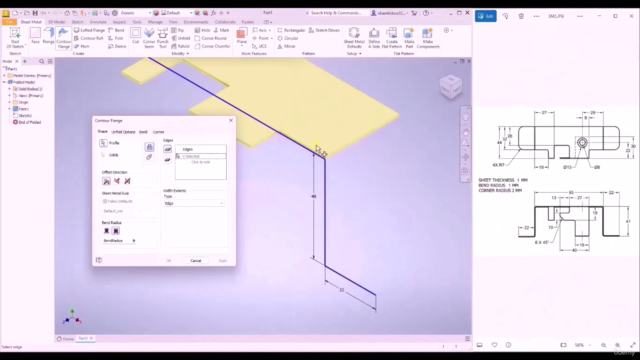
Task: Start a new 2D Sketch
Action: [x=15, y=38]
